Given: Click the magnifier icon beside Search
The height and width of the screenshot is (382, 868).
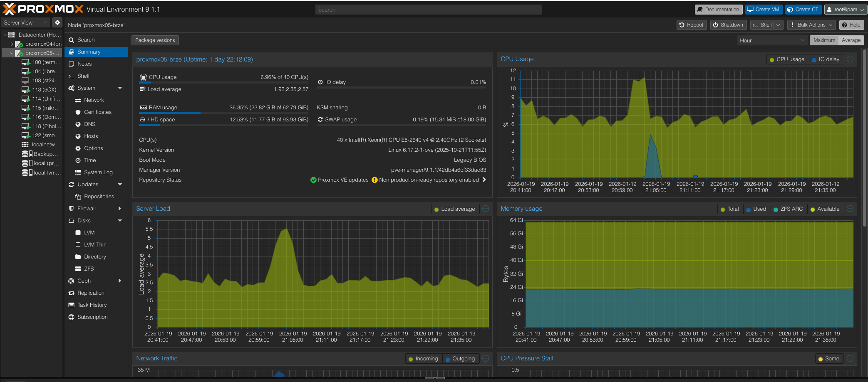Looking at the screenshot, I should tap(71, 40).
